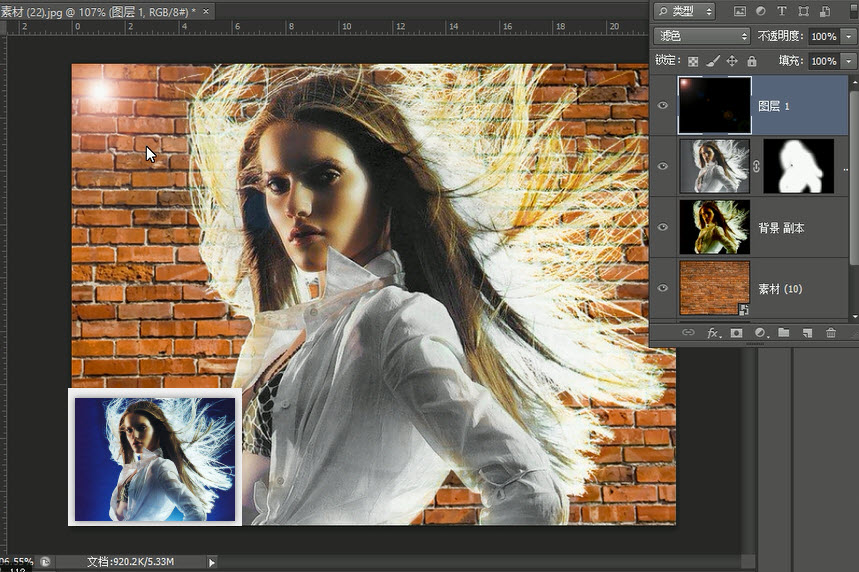The image size is (859, 572).
Task: Create a new group folder icon
Action: click(784, 332)
